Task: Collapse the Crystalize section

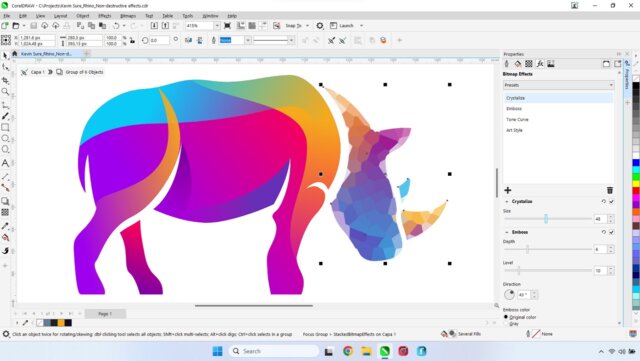Action: [x=507, y=201]
